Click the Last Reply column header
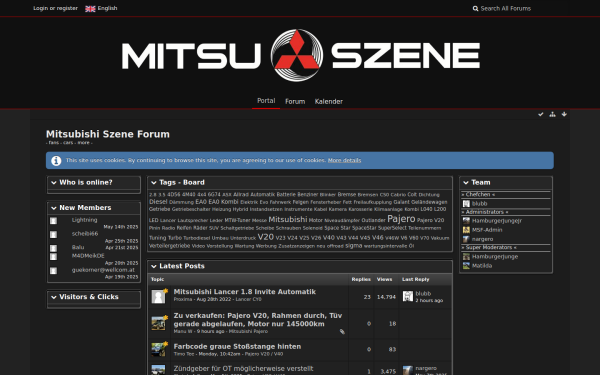Viewport: 600px width, 375px height. click(x=416, y=279)
